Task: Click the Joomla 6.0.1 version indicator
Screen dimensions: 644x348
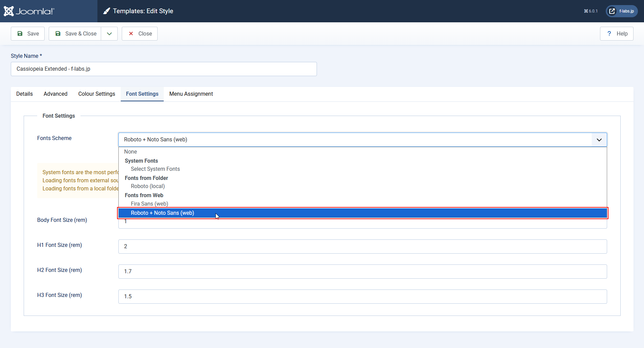Action: point(591,11)
